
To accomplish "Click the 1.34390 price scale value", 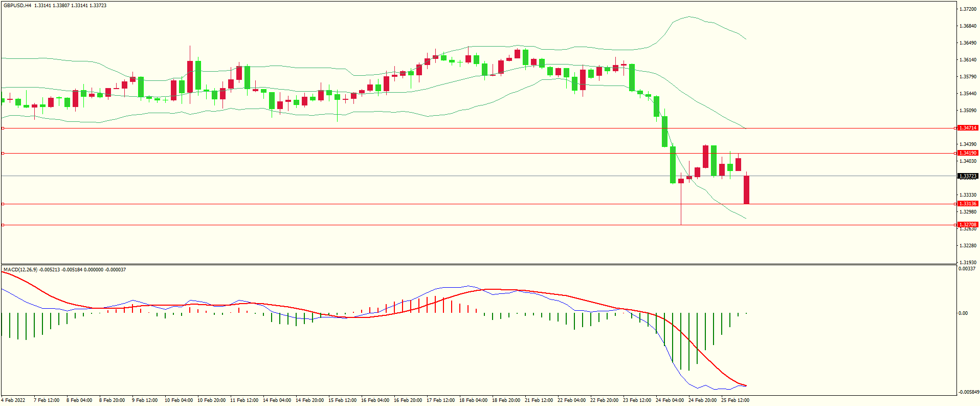I will [968, 144].
